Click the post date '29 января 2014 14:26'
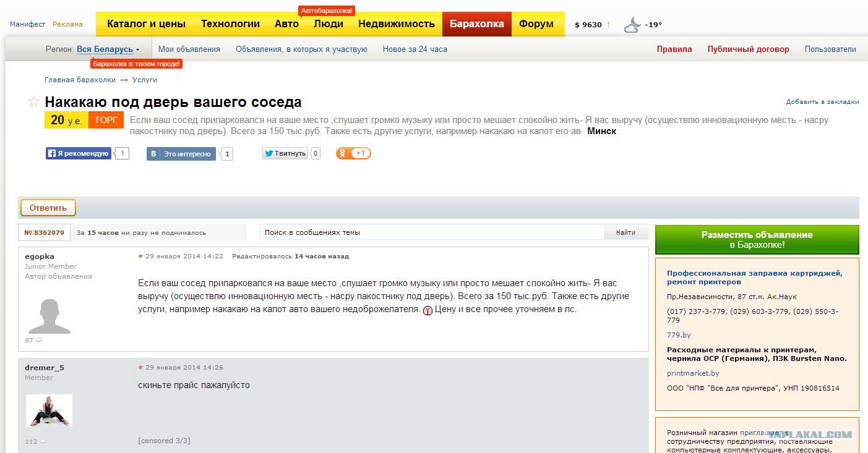The width and height of the screenshot is (868, 453). coord(184,367)
